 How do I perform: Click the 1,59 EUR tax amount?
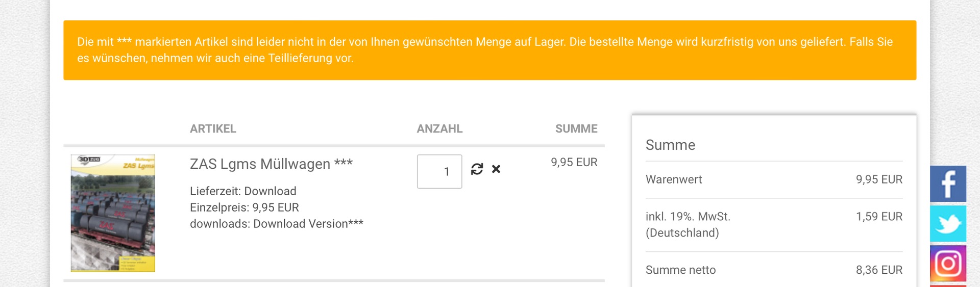pyautogui.click(x=879, y=217)
